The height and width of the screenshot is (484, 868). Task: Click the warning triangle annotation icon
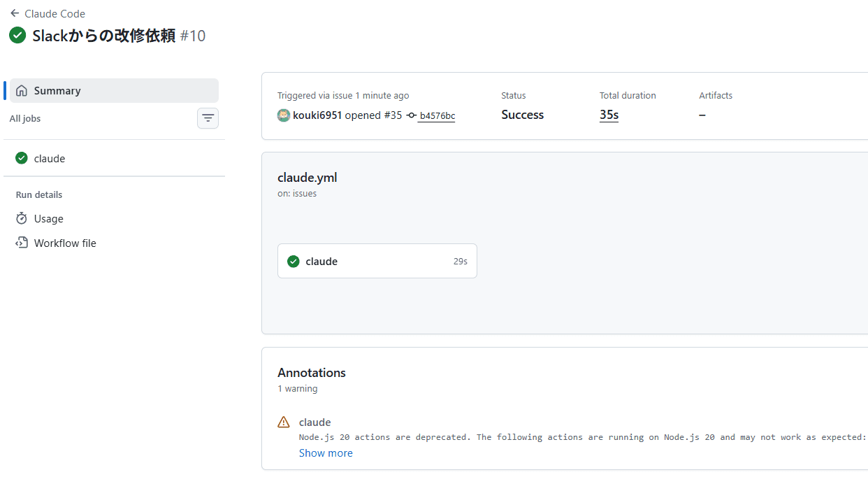click(284, 422)
